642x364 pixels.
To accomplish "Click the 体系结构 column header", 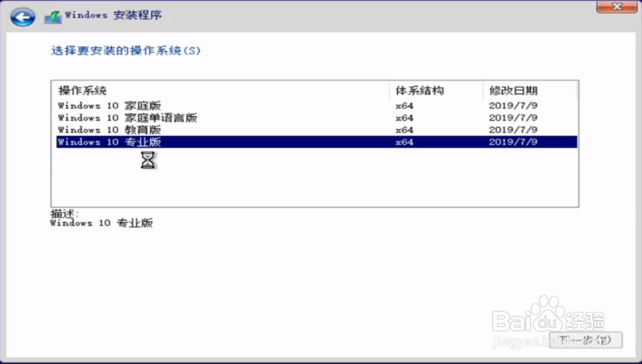I will (x=437, y=91).
